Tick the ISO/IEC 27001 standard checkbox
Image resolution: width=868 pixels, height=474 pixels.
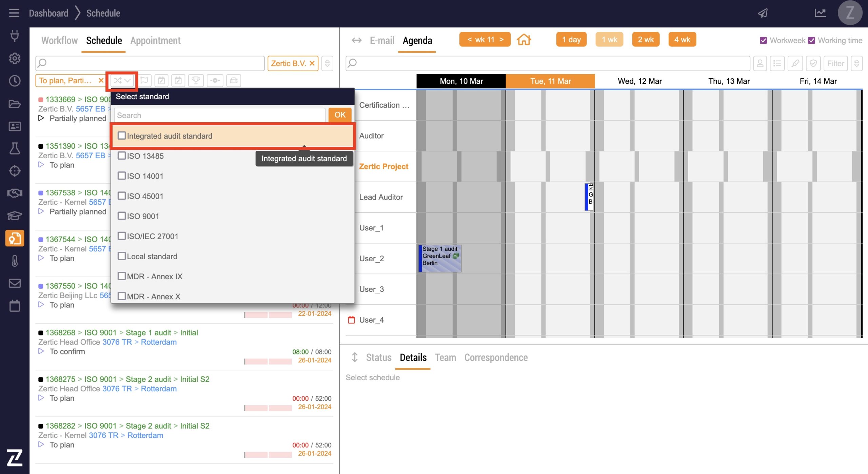point(122,236)
